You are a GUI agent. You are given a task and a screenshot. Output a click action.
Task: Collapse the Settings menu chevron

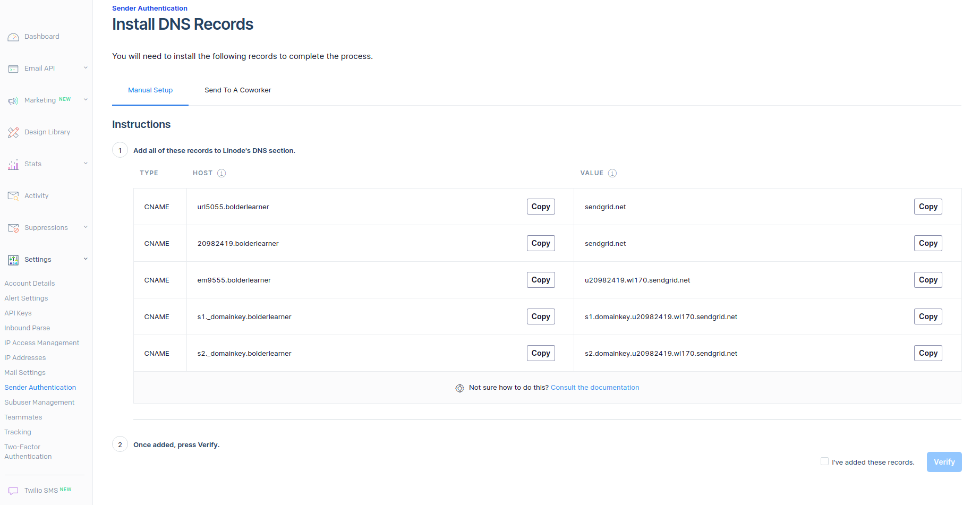tap(86, 259)
